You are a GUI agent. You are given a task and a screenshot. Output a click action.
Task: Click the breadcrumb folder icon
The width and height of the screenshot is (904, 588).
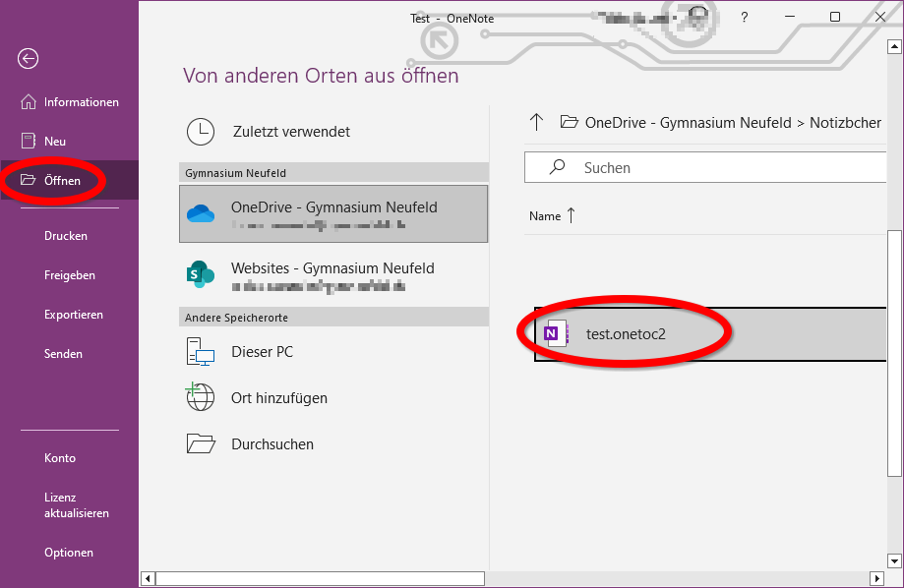tap(569, 122)
